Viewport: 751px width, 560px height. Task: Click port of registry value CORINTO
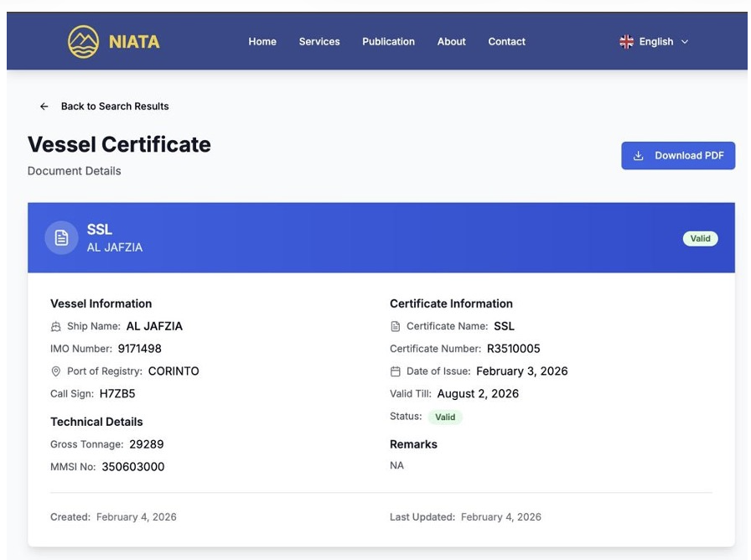coord(174,371)
